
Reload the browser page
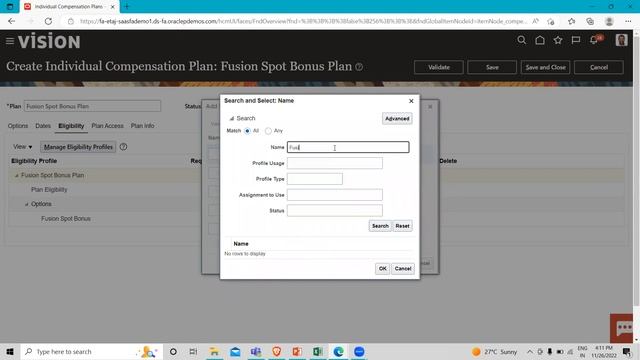48,21
